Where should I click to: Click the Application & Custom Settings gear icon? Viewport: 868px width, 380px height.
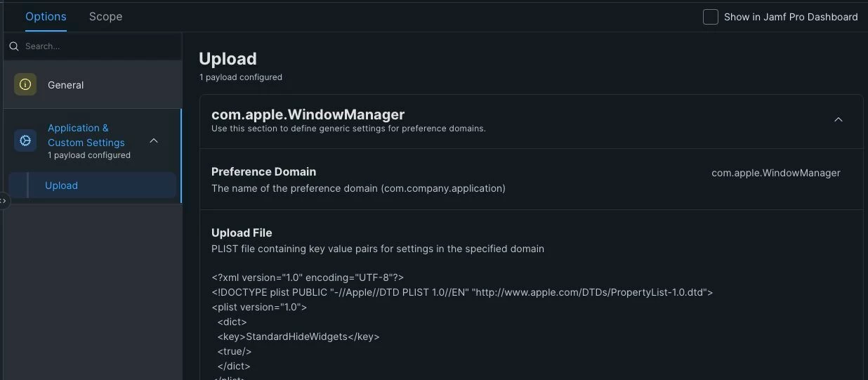25,140
